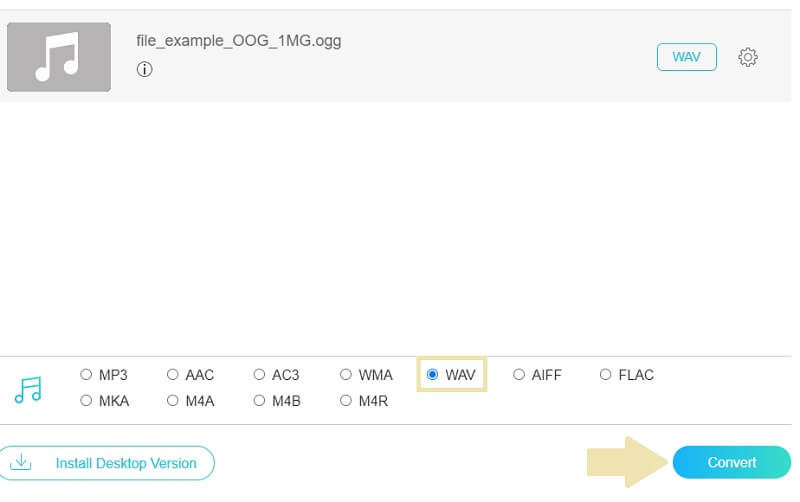The image size is (800, 502).
Task: Choose the AC3 output format
Action: (260, 375)
